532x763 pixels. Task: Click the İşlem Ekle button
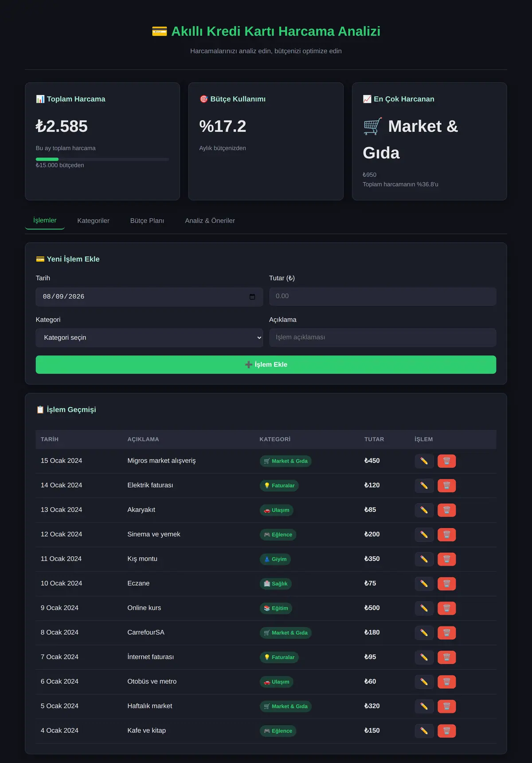click(266, 365)
